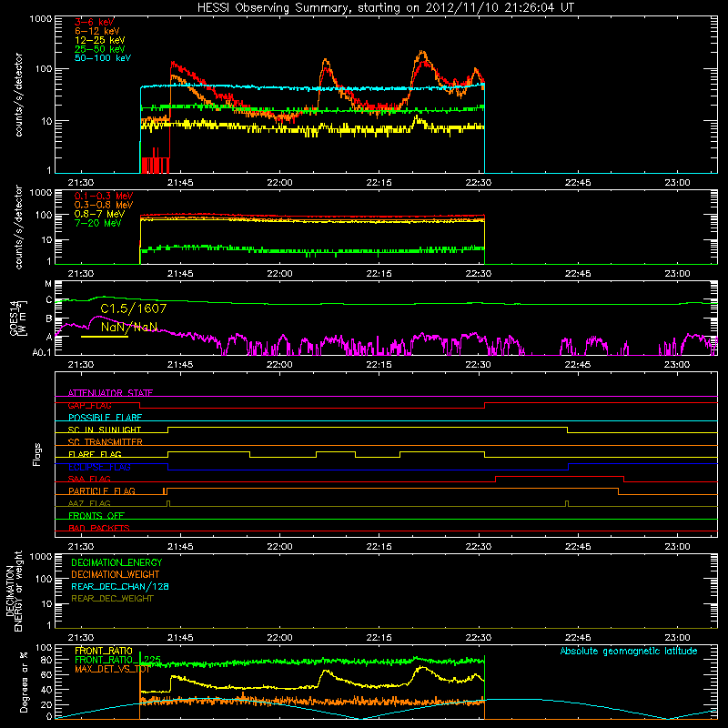
Task: Click the C1.5/1607 flare annotation
Action: [x=133, y=308]
